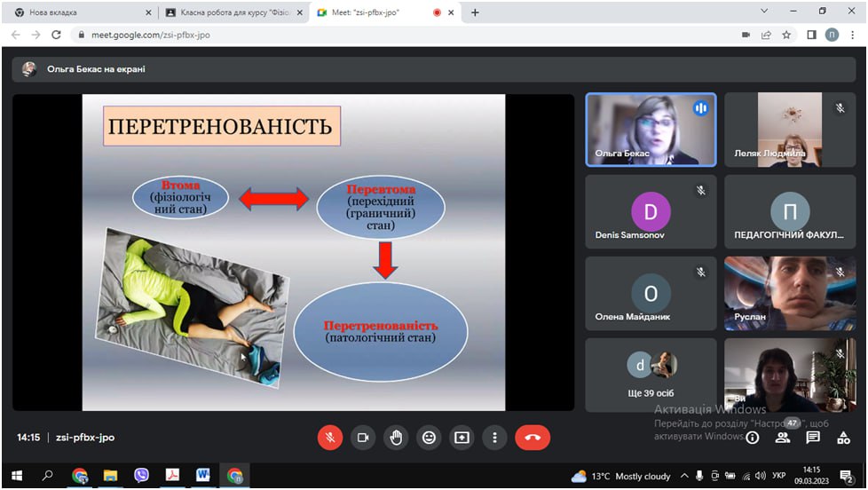Click the 'Ще 39 осіб' participants tile
The width and height of the screenshot is (868, 490).
click(651, 374)
